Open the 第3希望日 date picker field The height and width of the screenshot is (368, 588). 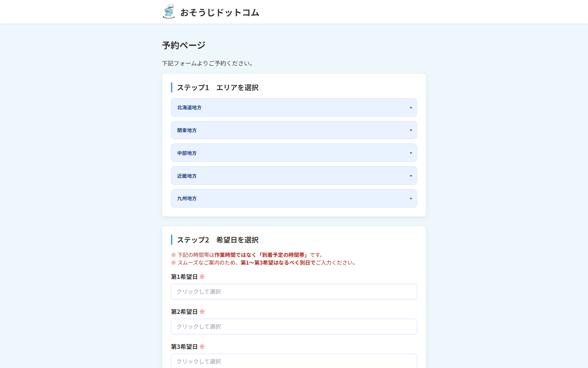click(294, 361)
